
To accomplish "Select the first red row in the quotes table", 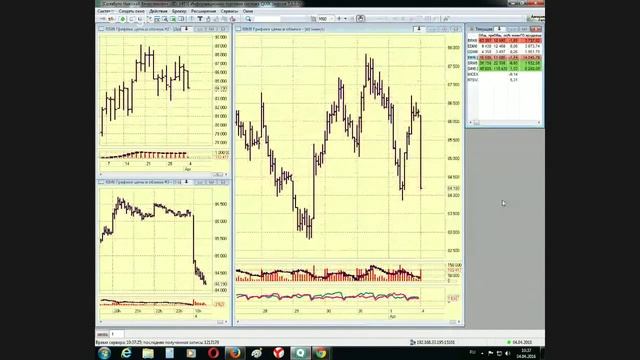I will pos(504,41).
